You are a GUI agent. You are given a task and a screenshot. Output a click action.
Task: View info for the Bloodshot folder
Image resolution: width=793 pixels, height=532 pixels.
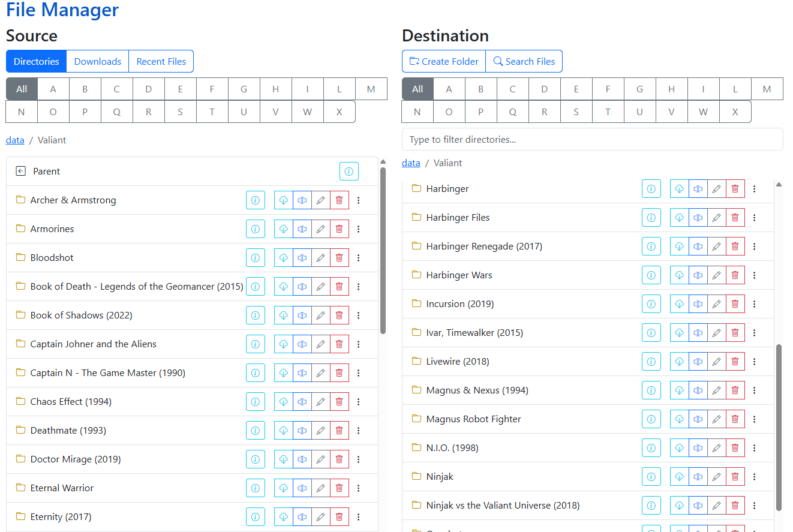255,257
